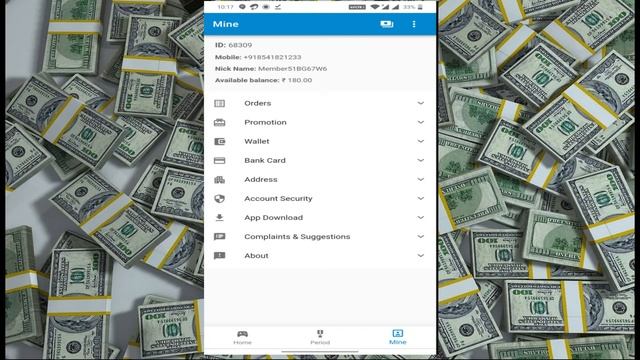Tap the Wi-Fi signal icon in status bar
The width and height of the screenshot is (640, 360).
pos(374,7)
